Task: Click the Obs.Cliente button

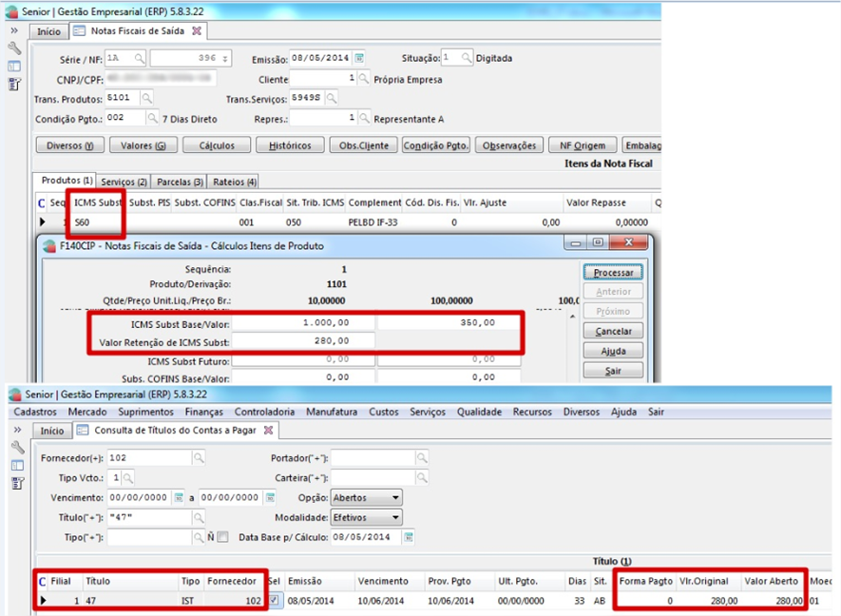Action: 363,145
